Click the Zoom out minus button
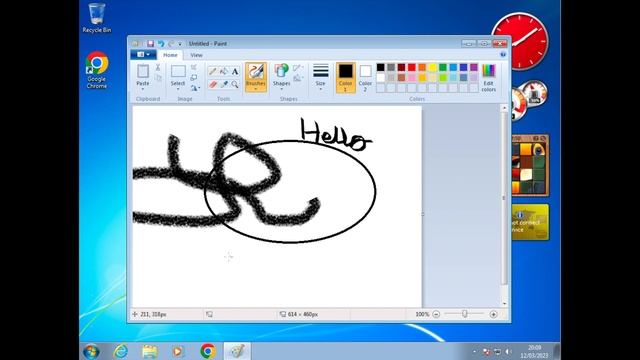 tap(436, 314)
